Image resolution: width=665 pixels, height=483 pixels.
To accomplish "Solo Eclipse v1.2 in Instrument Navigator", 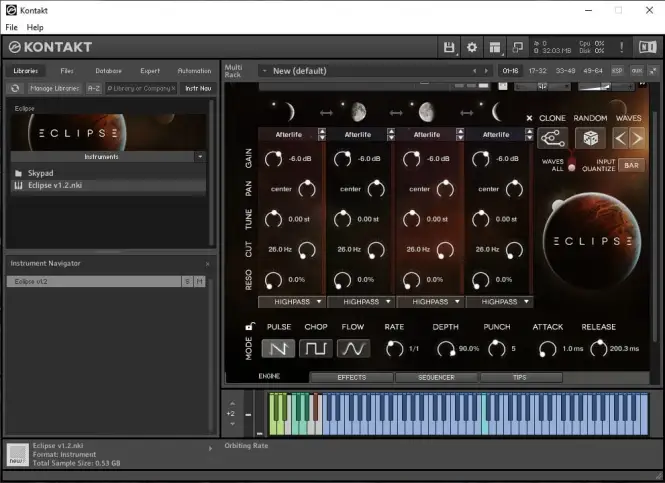I will 187,281.
